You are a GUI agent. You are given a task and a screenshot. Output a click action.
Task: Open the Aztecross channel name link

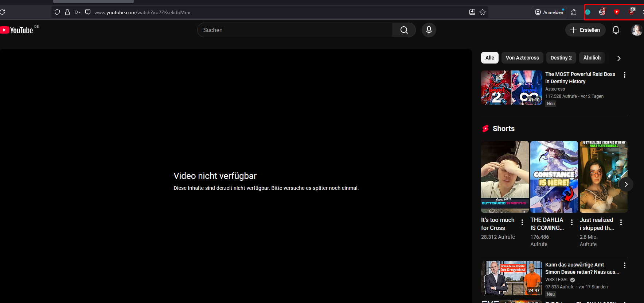[x=555, y=89]
